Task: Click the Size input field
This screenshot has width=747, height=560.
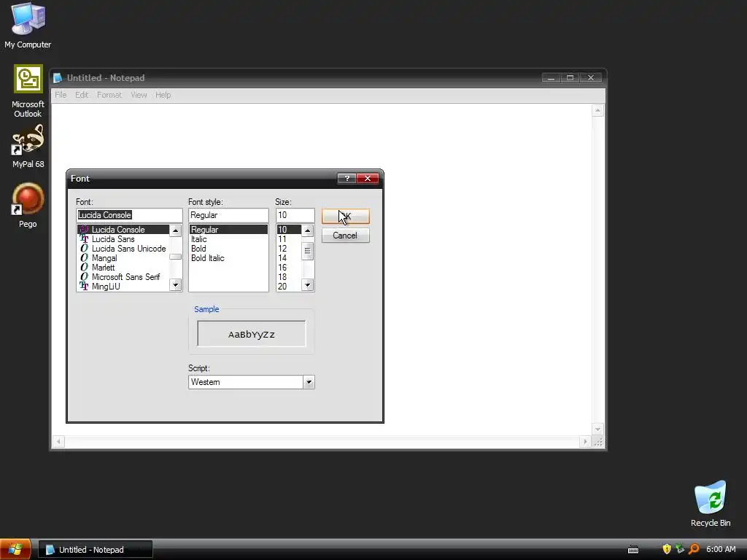Action: pos(295,215)
